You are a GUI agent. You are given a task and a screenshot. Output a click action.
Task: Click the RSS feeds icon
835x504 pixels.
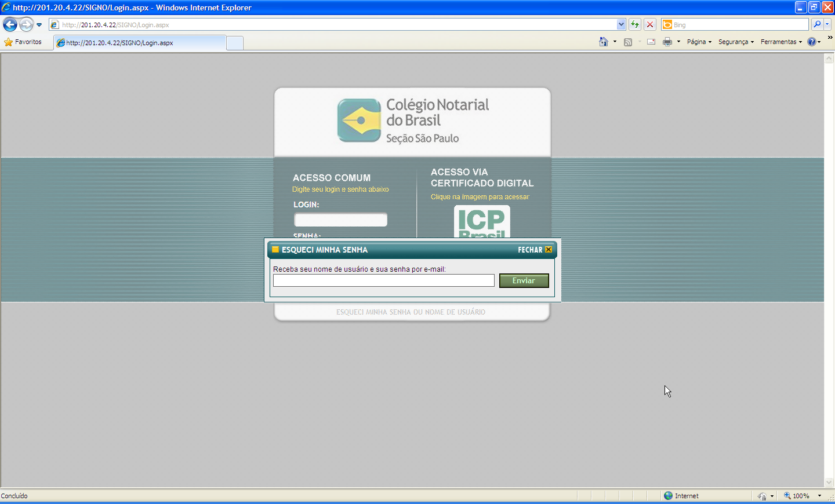click(x=627, y=42)
